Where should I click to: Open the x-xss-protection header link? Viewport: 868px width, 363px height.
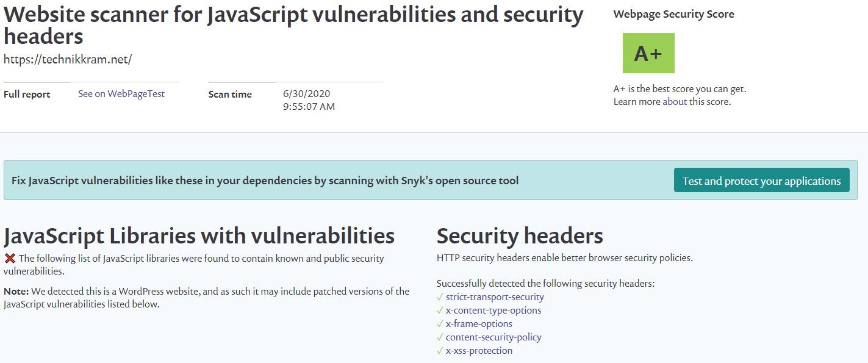tap(478, 351)
